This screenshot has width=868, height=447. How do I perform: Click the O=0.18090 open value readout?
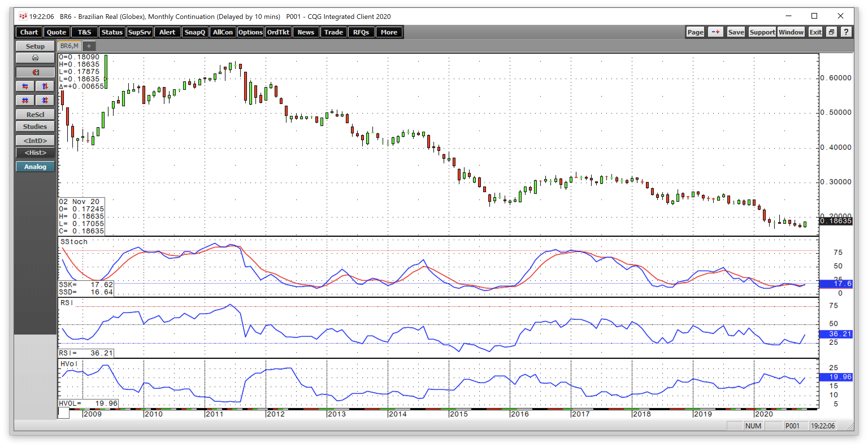[x=79, y=57]
